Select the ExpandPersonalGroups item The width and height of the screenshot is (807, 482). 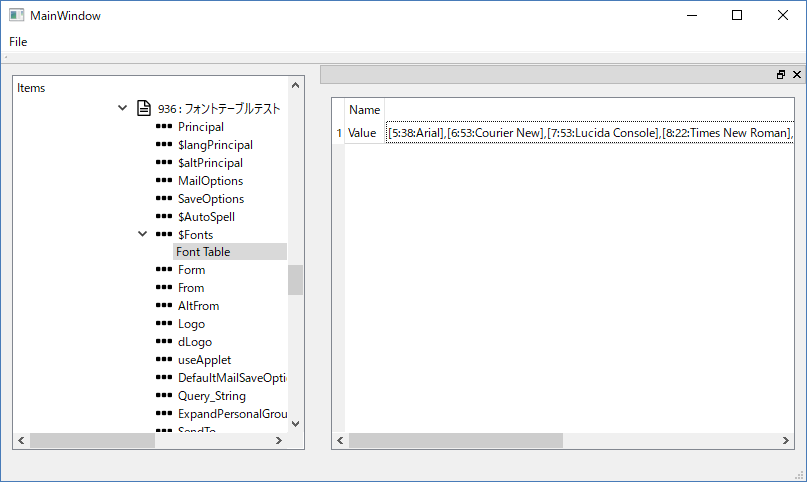click(x=232, y=414)
